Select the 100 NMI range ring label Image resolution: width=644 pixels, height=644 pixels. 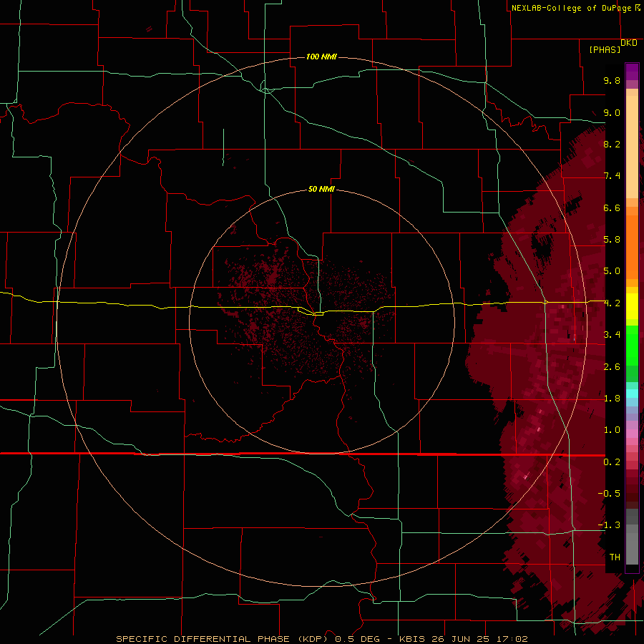321,57
